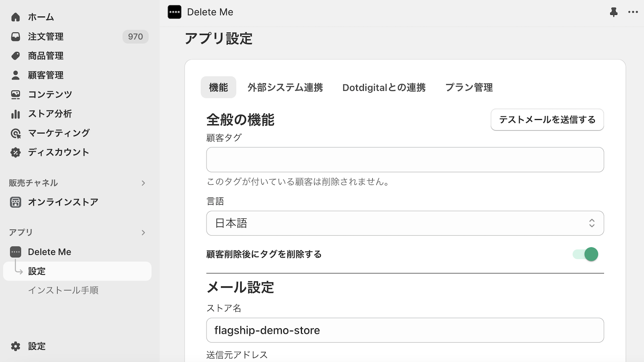Screen dimensions: 644x362
Task: Switch to the 機能 tab
Action: (x=219, y=87)
